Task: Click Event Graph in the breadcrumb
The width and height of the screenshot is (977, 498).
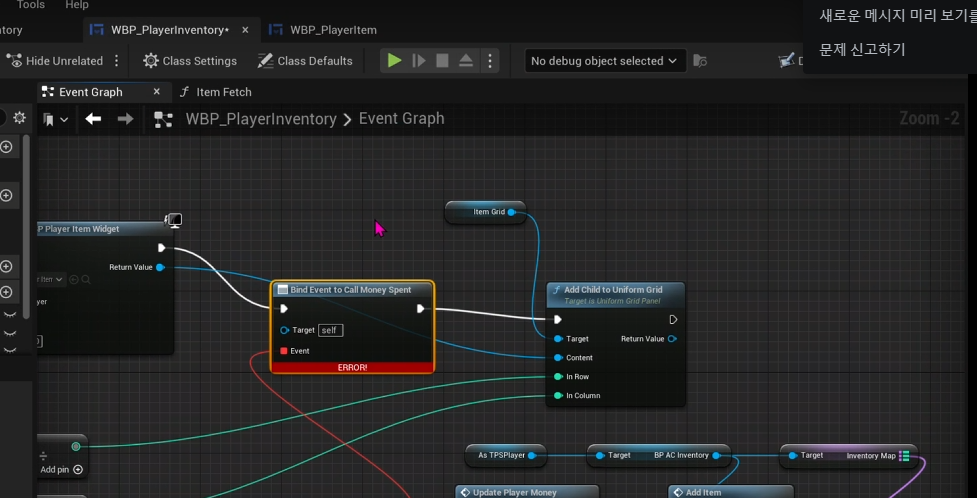Action: 401,118
